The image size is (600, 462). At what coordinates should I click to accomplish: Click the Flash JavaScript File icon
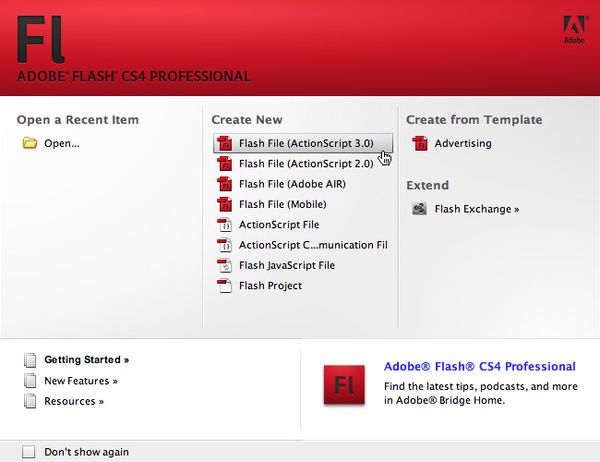pos(224,266)
